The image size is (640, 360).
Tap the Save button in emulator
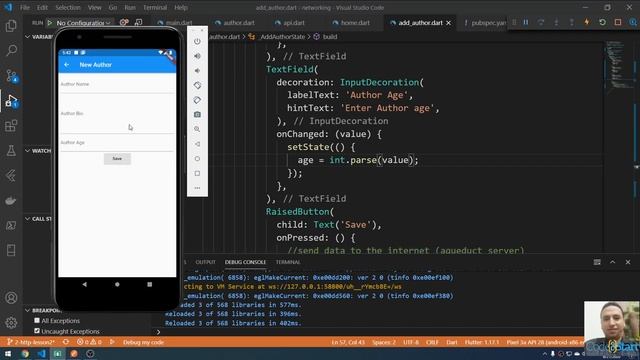coord(117,158)
